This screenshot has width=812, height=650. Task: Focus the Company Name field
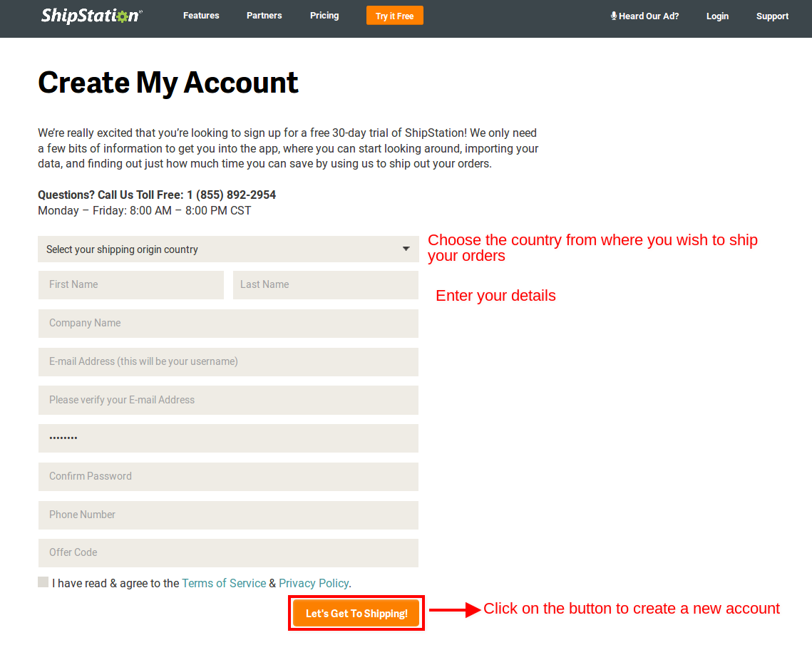coord(228,324)
